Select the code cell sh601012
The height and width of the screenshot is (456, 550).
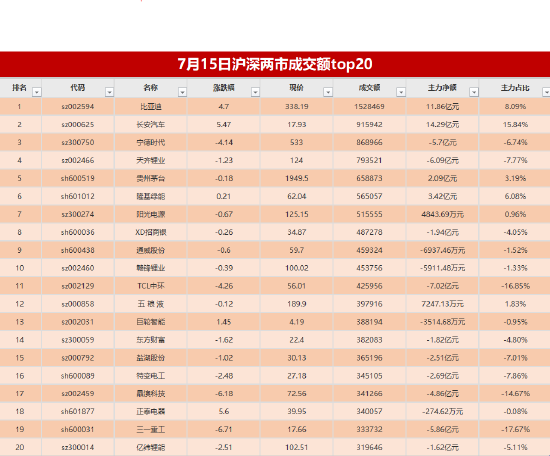78,196
